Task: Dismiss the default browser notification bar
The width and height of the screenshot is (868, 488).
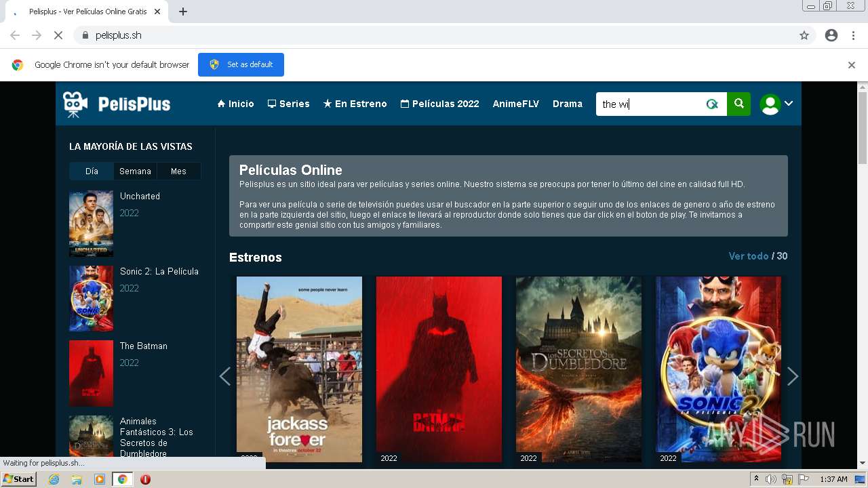Action: pyautogui.click(x=852, y=65)
